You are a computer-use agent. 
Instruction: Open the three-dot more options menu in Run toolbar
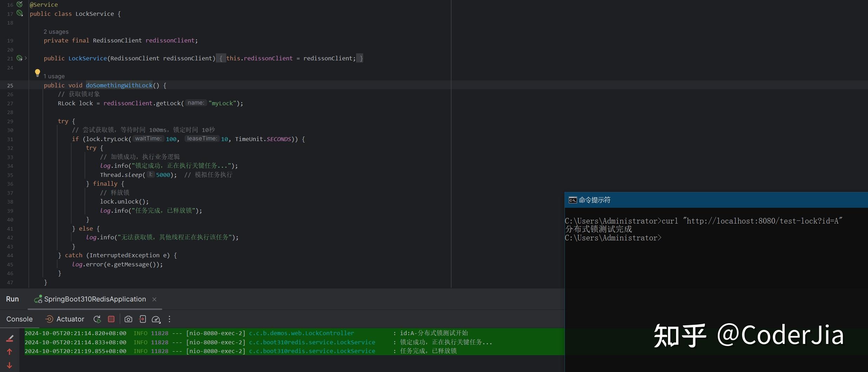coord(169,319)
